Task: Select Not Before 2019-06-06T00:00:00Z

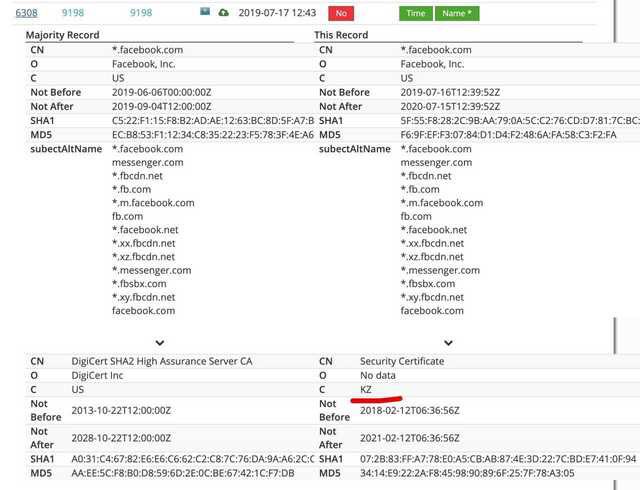Action: tap(162, 92)
